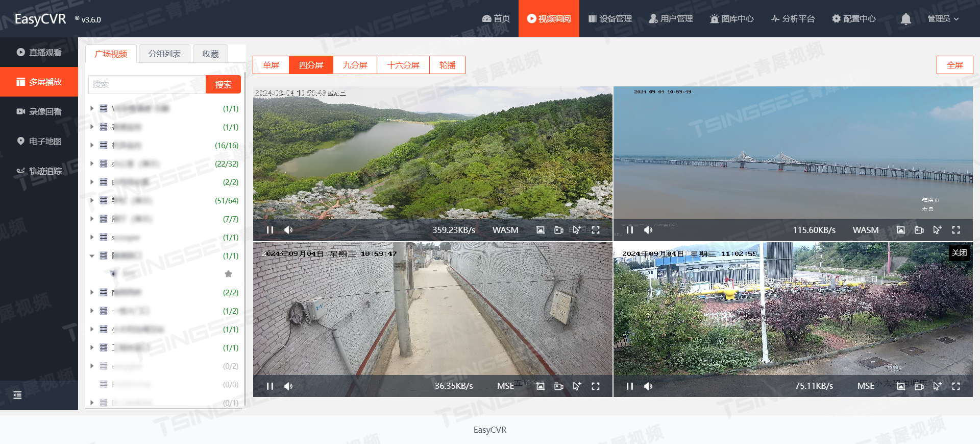Viewport: 980px width, 444px height.
Task: Favorite the channel with the star icon
Action: [228, 274]
